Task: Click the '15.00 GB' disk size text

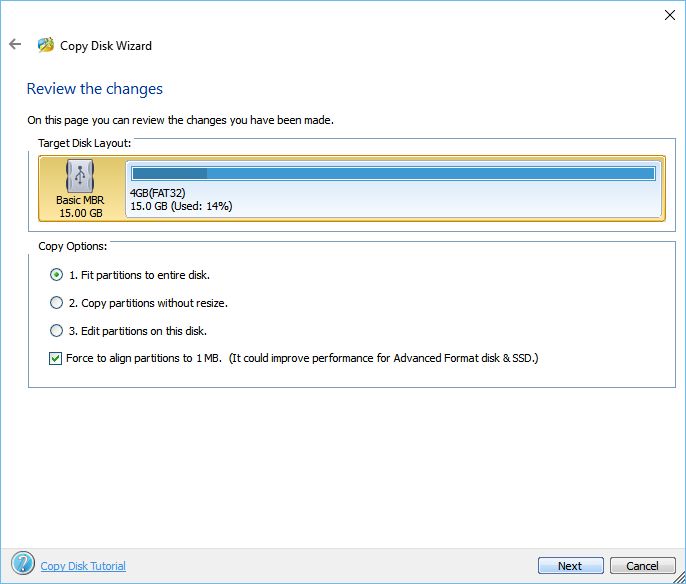Action: [81, 213]
